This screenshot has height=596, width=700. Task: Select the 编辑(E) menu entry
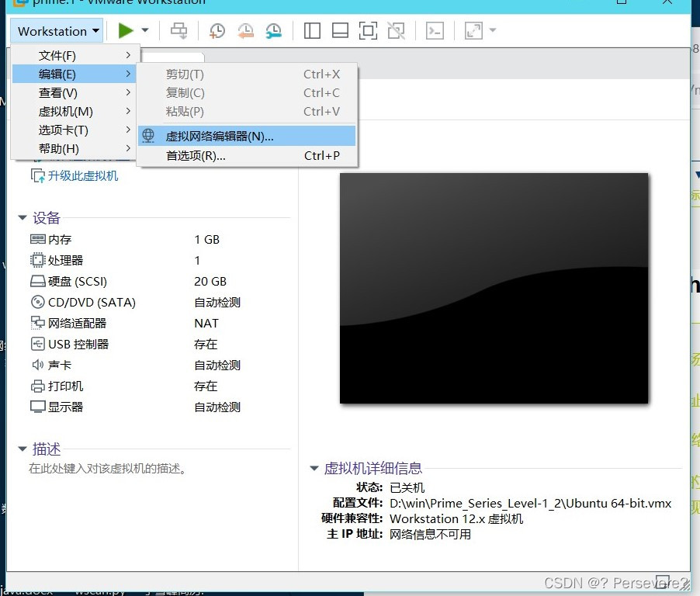point(75,74)
